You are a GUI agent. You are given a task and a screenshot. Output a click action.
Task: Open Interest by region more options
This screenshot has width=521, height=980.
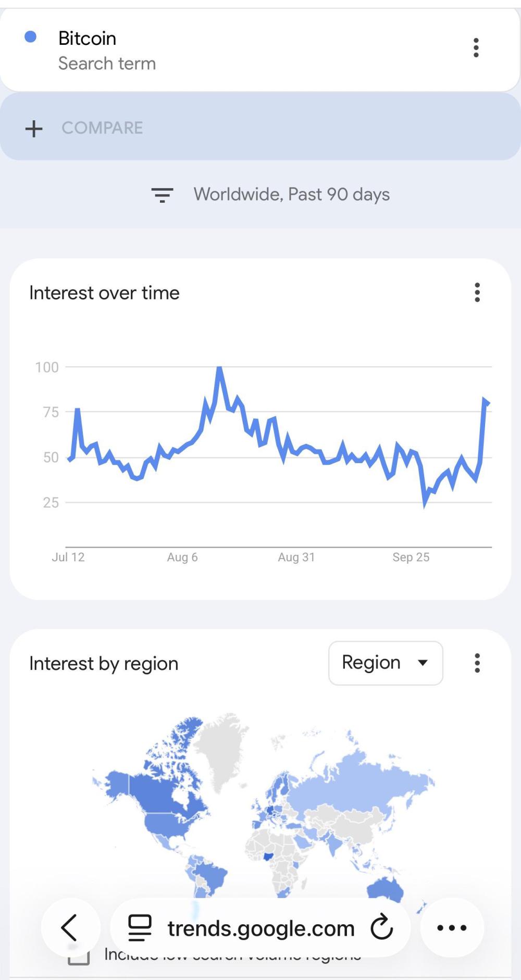pos(477,663)
